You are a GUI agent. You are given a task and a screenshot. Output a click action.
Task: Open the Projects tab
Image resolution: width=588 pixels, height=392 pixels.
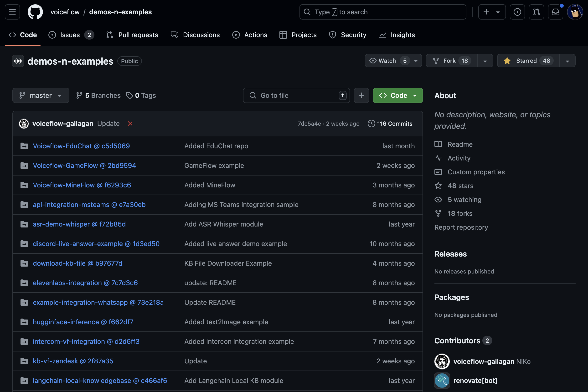298,35
